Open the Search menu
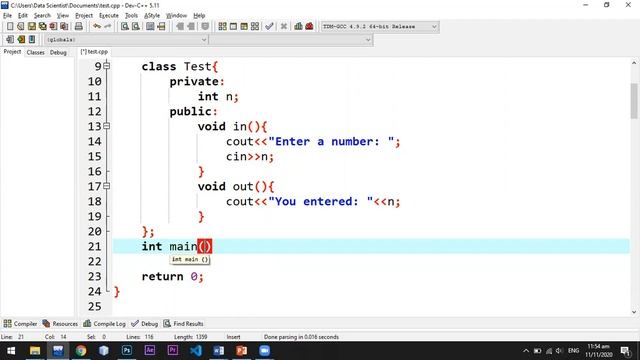 42,16
